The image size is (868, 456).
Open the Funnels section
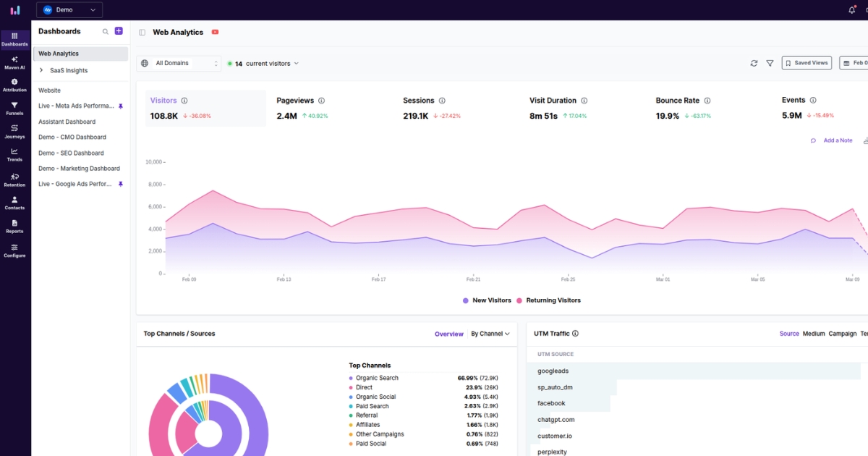coord(14,109)
